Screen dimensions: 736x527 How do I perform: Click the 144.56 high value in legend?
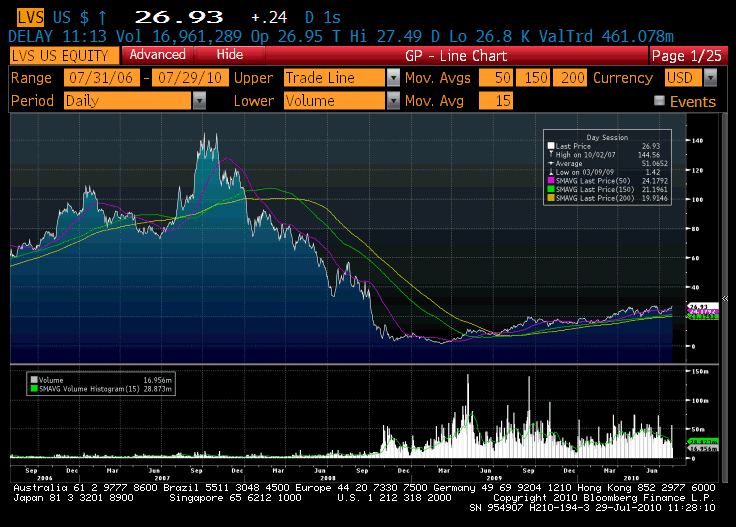click(649, 154)
